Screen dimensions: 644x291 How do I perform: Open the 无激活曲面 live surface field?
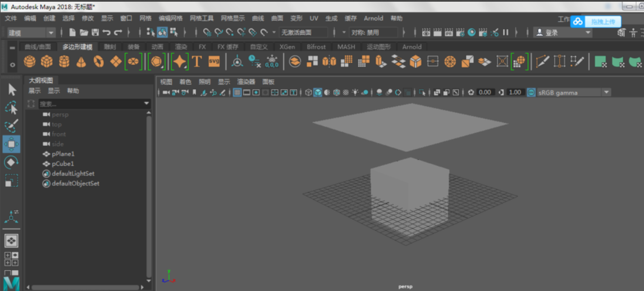coord(304,33)
